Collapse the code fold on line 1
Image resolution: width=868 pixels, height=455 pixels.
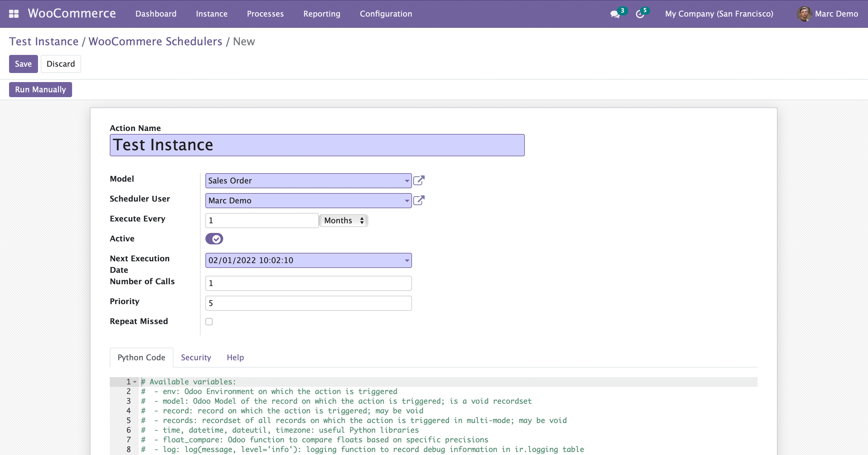pyautogui.click(x=135, y=382)
